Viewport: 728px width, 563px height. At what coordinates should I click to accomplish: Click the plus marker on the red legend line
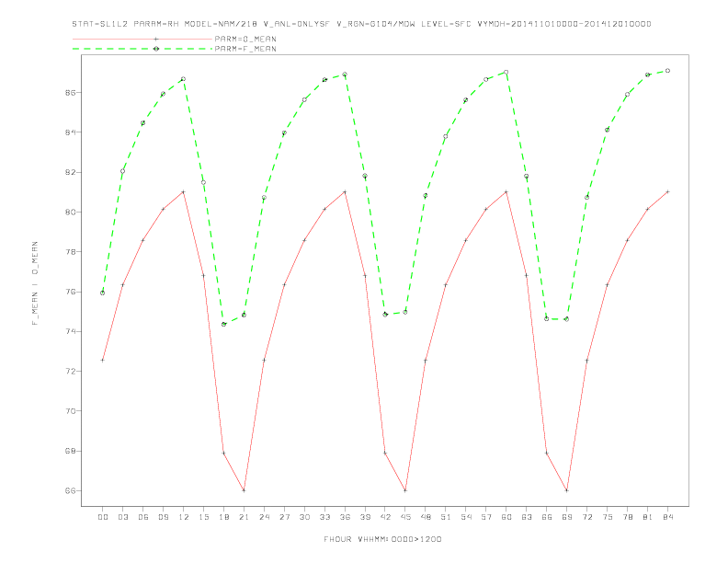[156, 39]
